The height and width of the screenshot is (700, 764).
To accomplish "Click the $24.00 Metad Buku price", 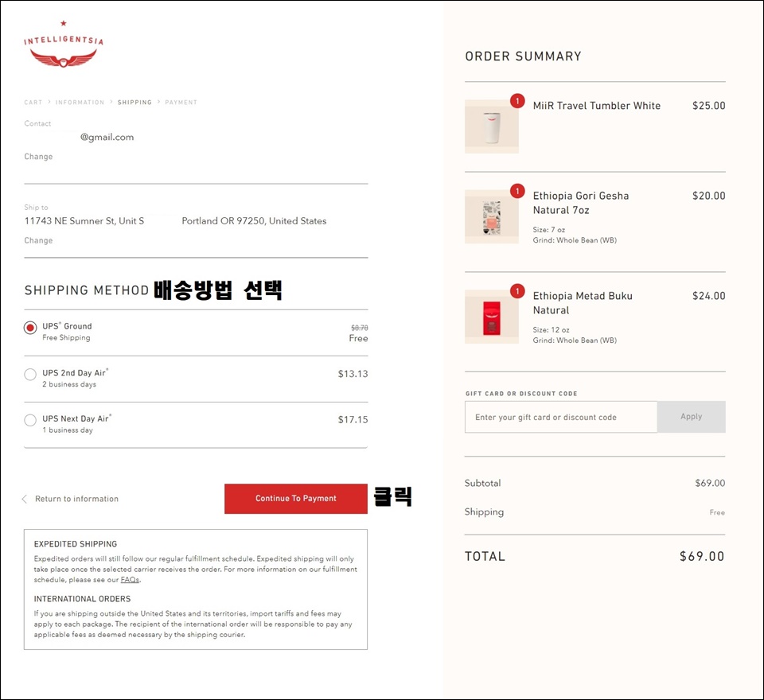I will click(x=708, y=296).
